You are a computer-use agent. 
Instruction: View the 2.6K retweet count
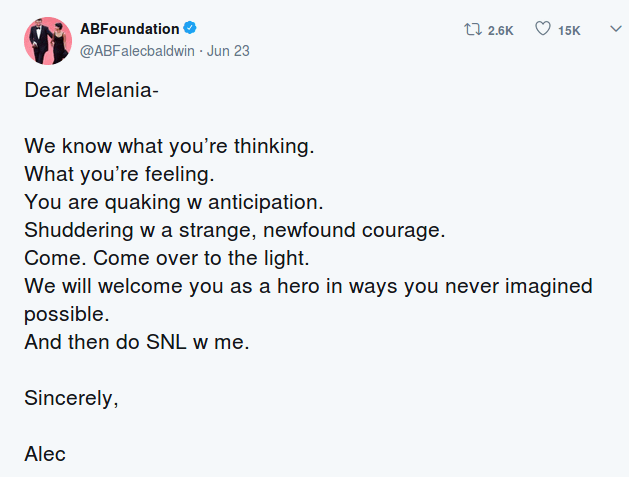point(501,31)
